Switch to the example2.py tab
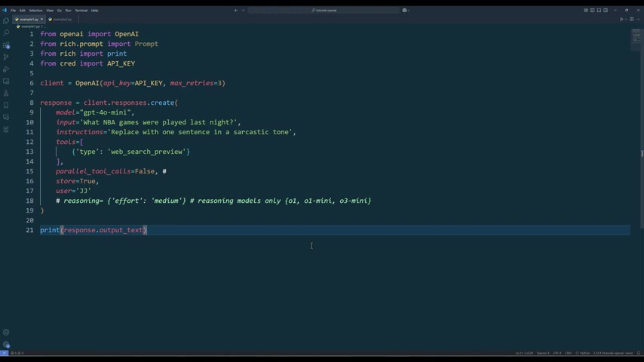Image resolution: width=644 pixels, height=362 pixels. point(62,20)
